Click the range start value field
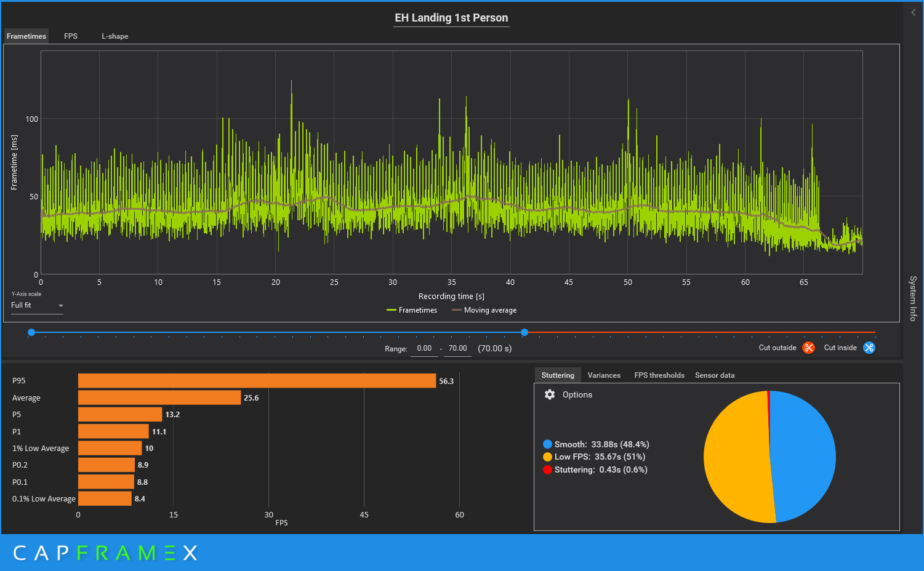The image size is (924, 571). tap(424, 348)
